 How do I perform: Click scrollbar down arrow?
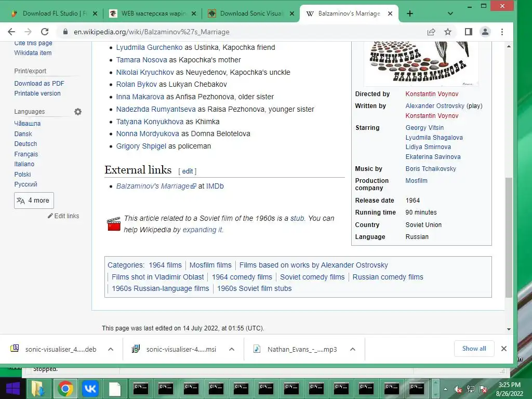coord(509,329)
